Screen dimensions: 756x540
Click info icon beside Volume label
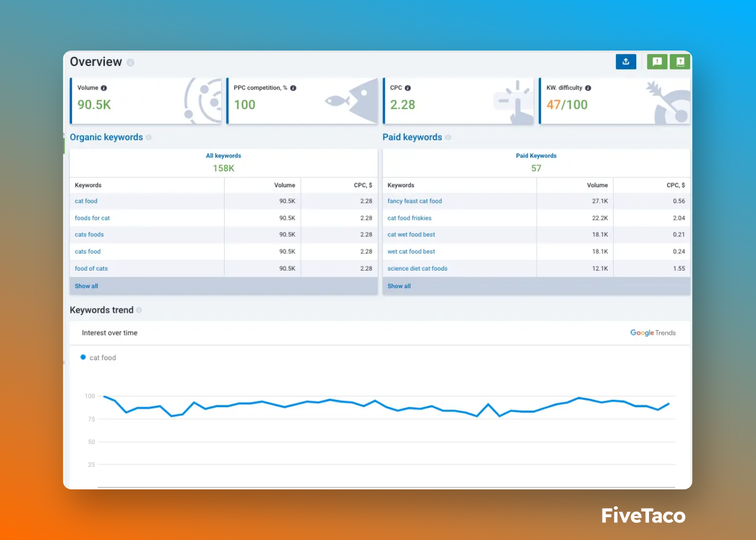point(104,88)
